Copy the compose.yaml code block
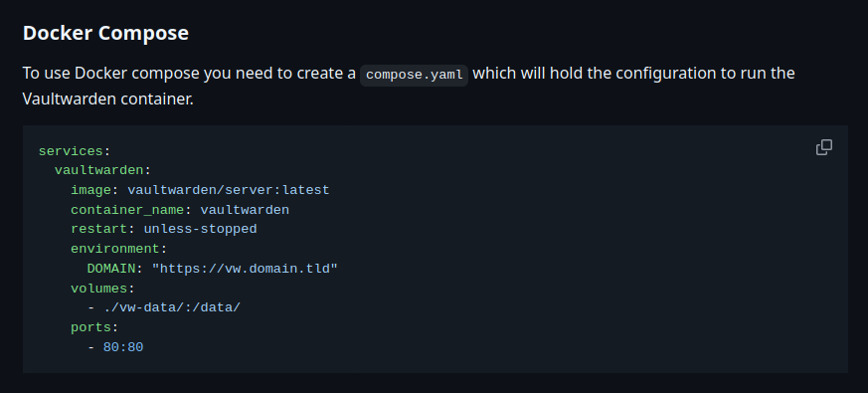Viewport: 868px width, 393px height. (x=823, y=147)
